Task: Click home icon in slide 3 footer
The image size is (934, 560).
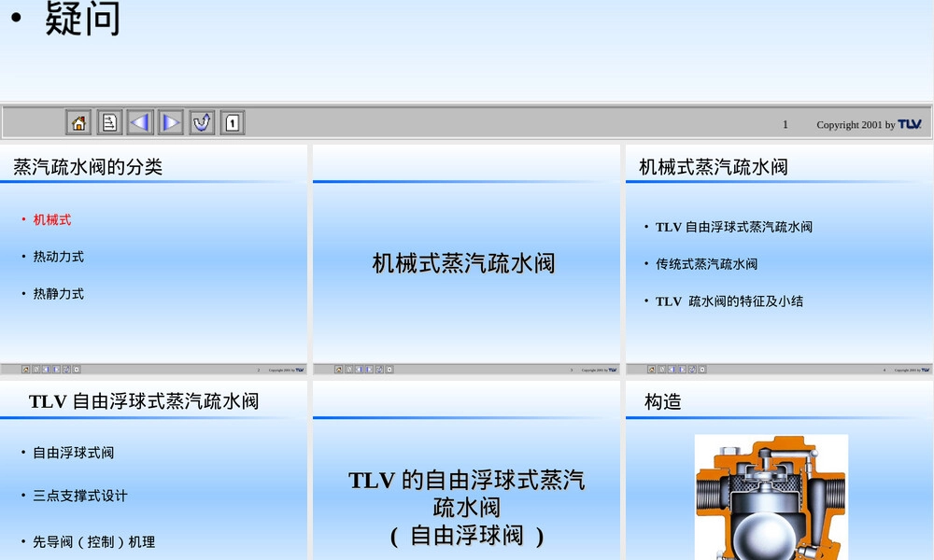Action: [338, 370]
